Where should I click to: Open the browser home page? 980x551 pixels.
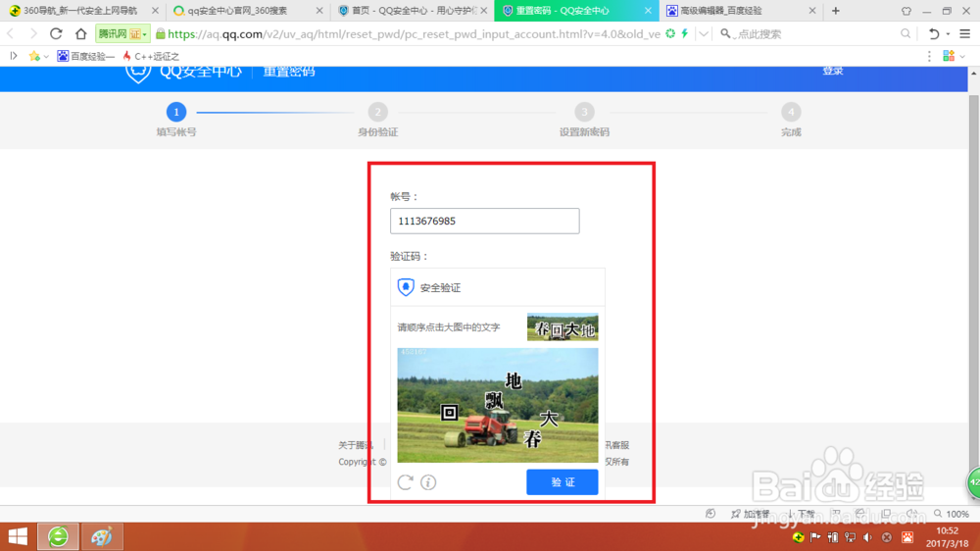(x=80, y=33)
